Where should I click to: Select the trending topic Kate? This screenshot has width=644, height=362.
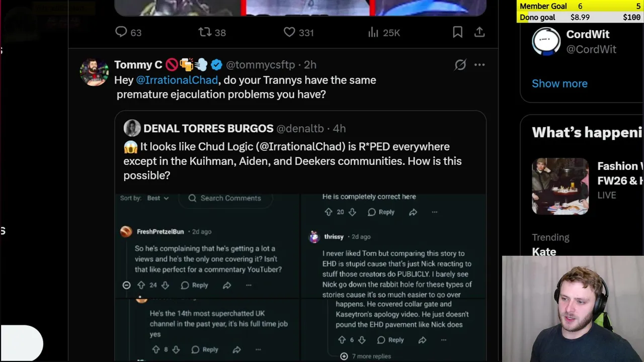(x=544, y=251)
